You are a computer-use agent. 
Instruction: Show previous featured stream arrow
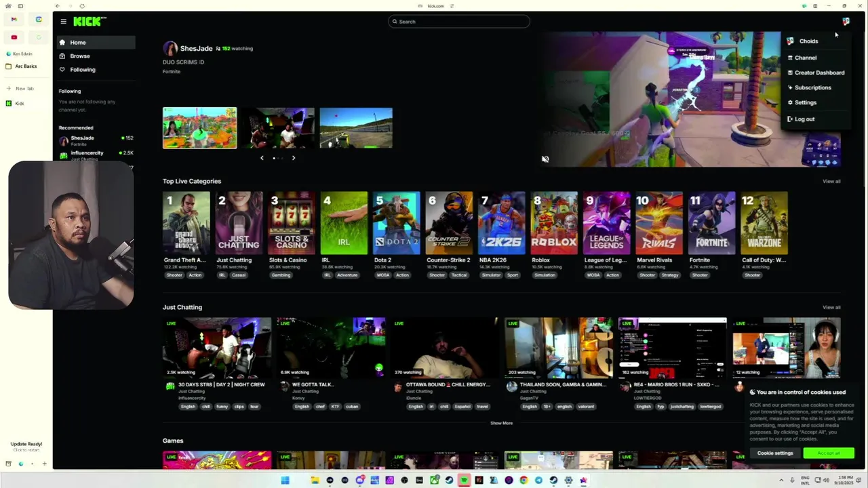(x=262, y=158)
